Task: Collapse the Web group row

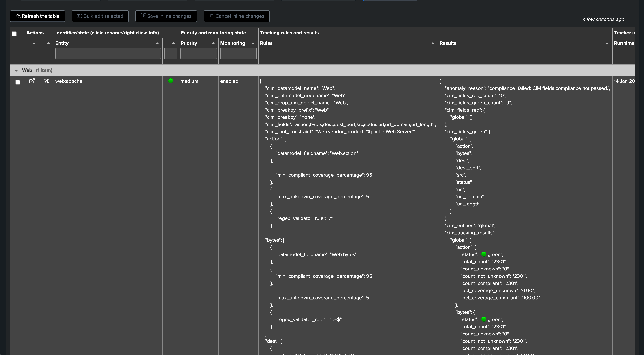Action: point(16,70)
